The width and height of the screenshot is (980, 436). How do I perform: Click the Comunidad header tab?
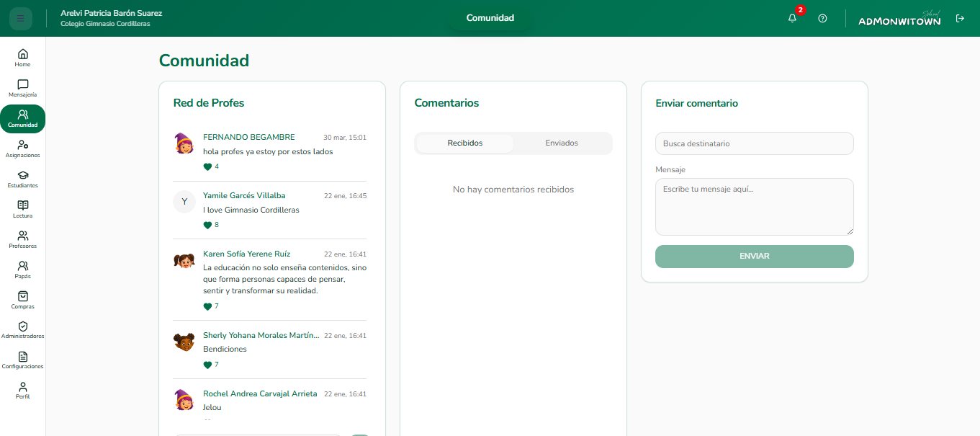pyautogui.click(x=490, y=18)
